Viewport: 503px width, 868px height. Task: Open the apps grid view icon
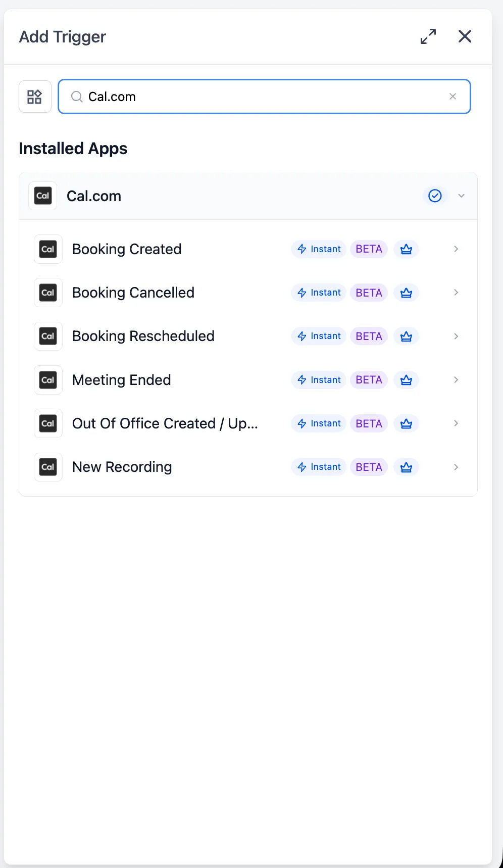(35, 97)
